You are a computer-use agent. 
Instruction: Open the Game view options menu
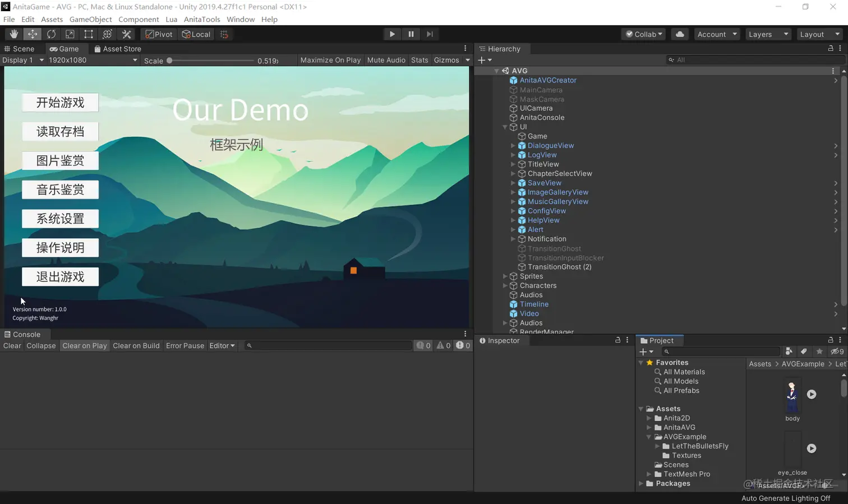coord(465,49)
